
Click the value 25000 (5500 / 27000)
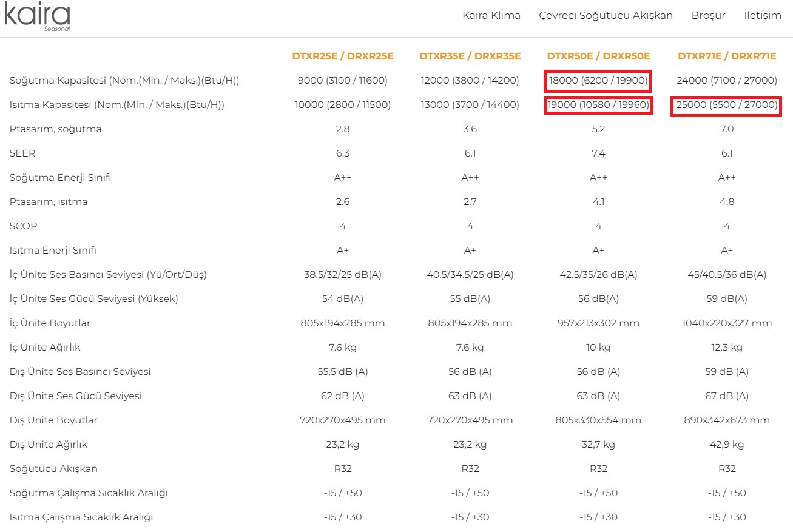727,105
